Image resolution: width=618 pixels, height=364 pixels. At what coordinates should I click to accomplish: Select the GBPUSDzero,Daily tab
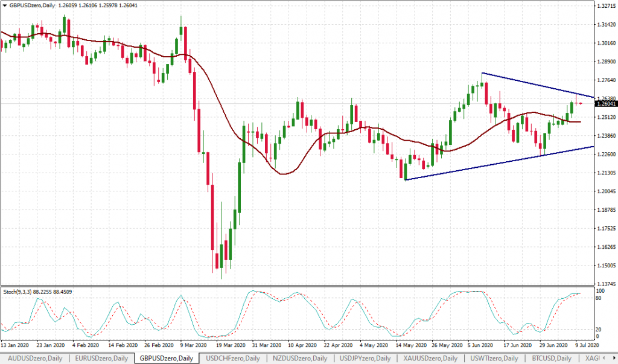[166, 358]
